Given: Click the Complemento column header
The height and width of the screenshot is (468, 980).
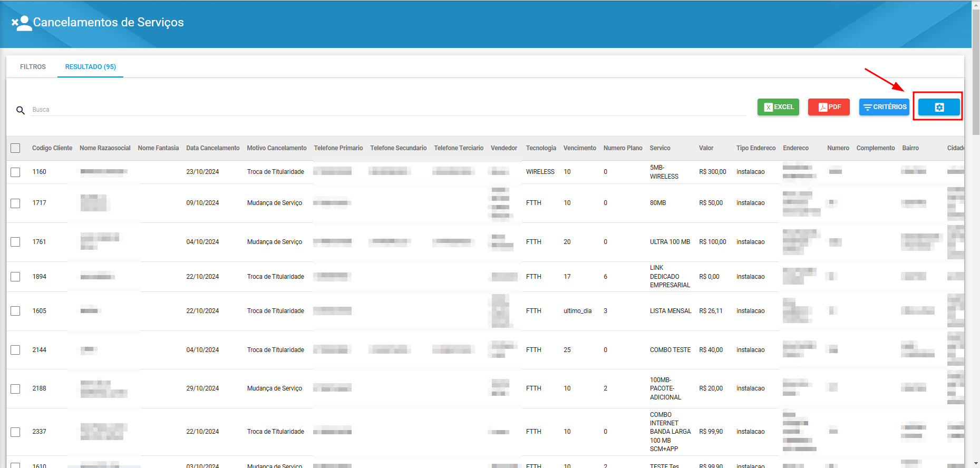Looking at the screenshot, I should click(876, 148).
